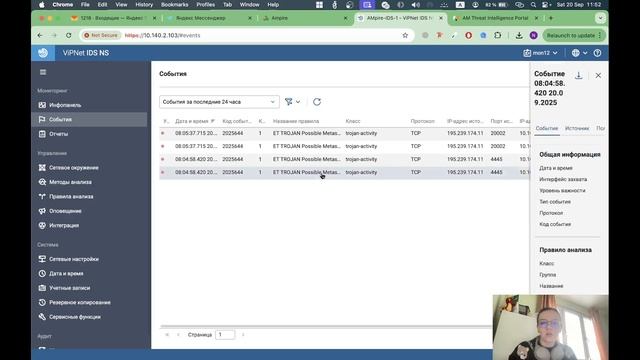The width and height of the screenshot is (640, 360).
Task: Open a new browser tab
Action: tap(551, 18)
